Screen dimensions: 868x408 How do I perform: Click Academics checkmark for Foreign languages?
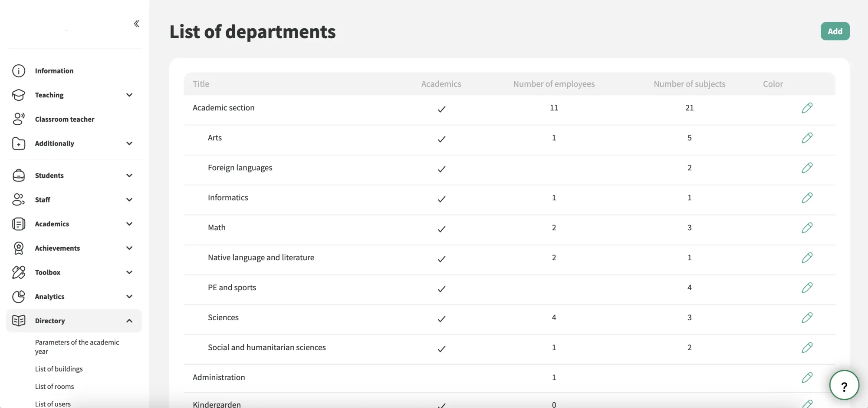(441, 169)
